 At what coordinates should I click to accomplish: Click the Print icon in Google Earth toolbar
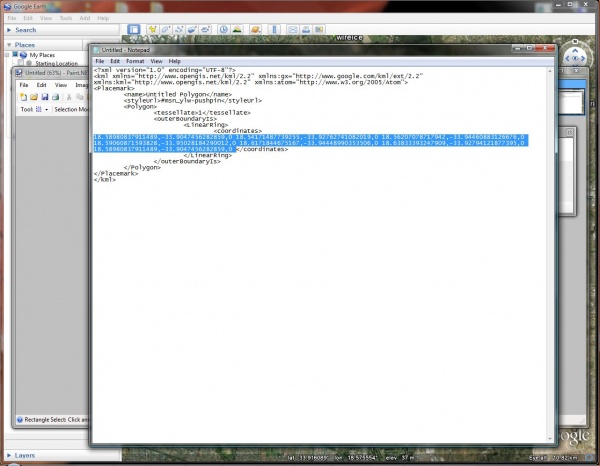[x=306, y=29]
